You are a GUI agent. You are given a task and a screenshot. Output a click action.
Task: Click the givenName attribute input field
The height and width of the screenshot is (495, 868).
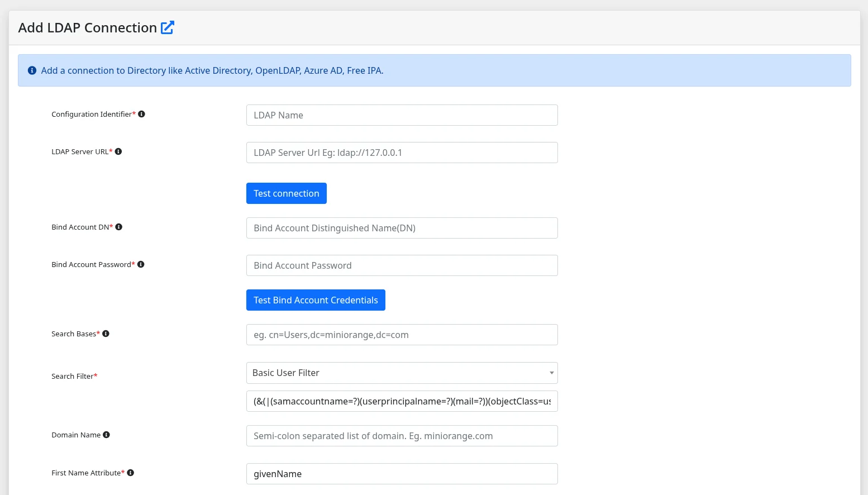[402, 473]
